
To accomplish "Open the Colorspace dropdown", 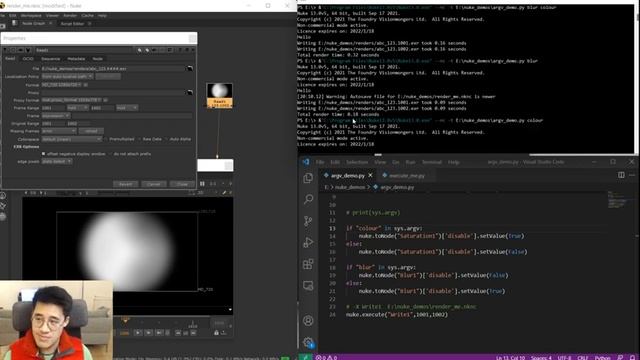I will point(72,139).
